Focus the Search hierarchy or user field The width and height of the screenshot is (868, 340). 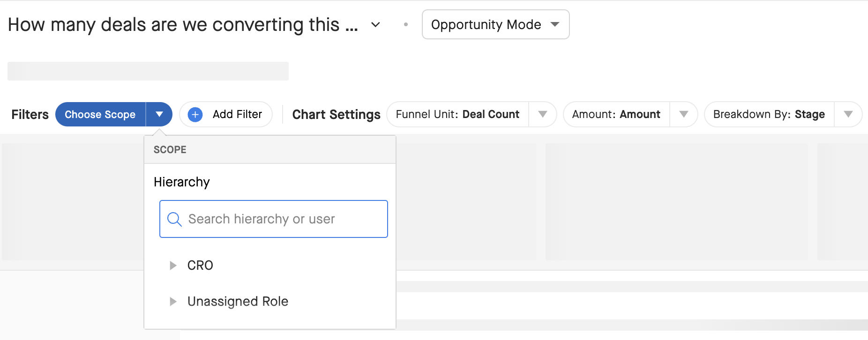click(274, 219)
